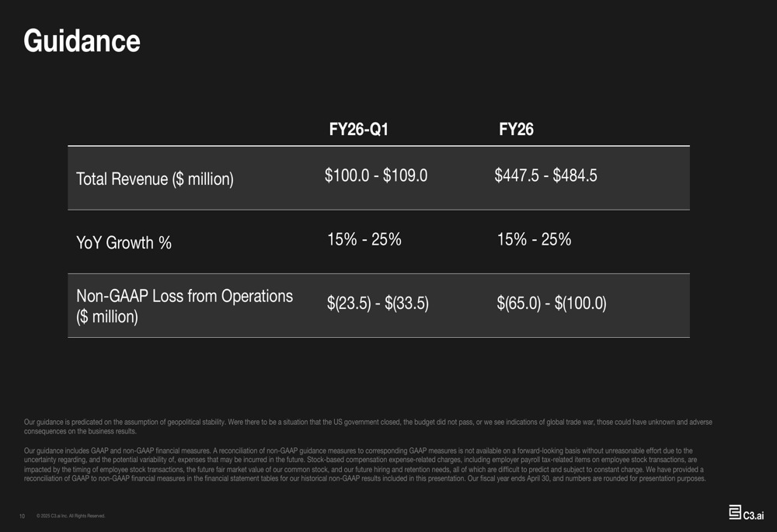
Task: Click the GAAP reconciliation footnote paragraph
Action: click(x=364, y=464)
